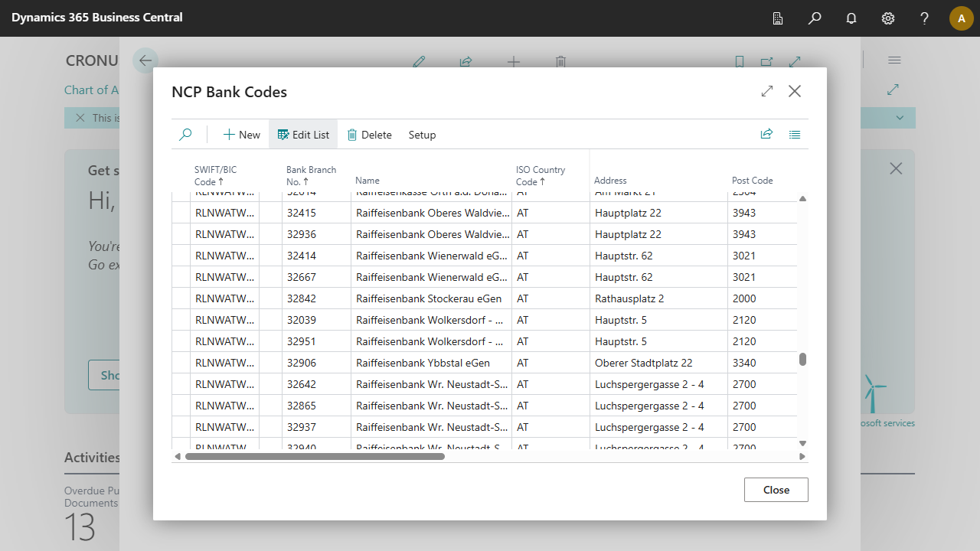Share the NCP Bank Codes list

click(766, 135)
